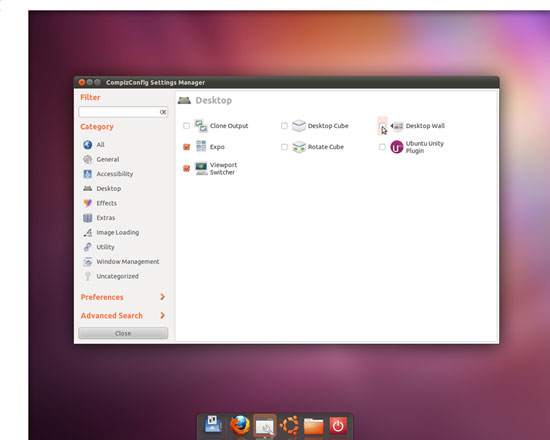The height and width of the screenshot is (440, 550).
Task: Open the Preferences link
Action: tap(102, 297)
